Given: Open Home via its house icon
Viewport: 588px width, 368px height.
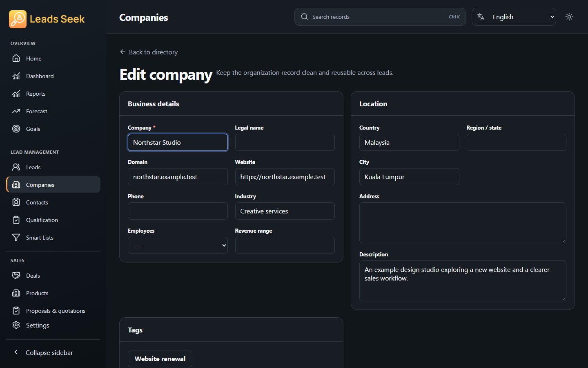Looking at the screenshot, I should (x=16, y=58).
